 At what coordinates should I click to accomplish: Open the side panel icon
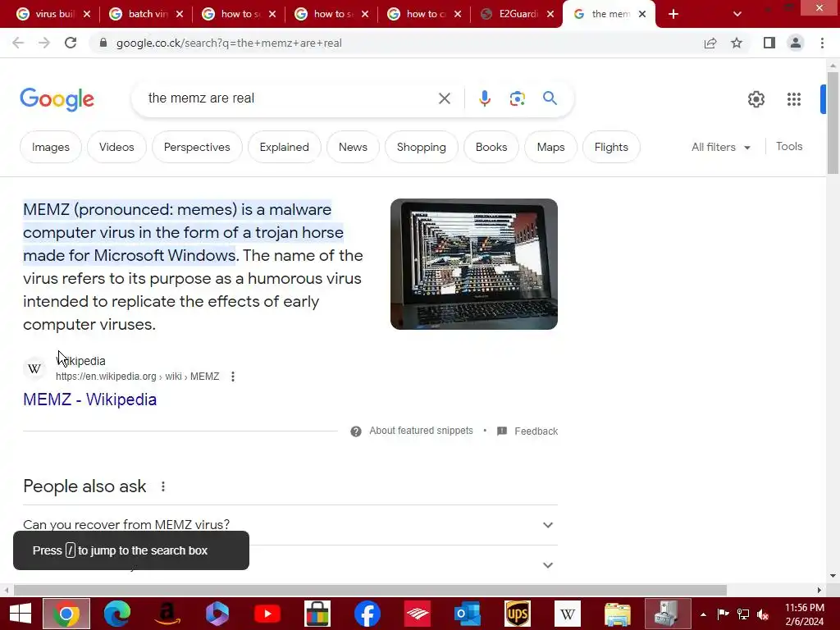[x=769, y=43]
